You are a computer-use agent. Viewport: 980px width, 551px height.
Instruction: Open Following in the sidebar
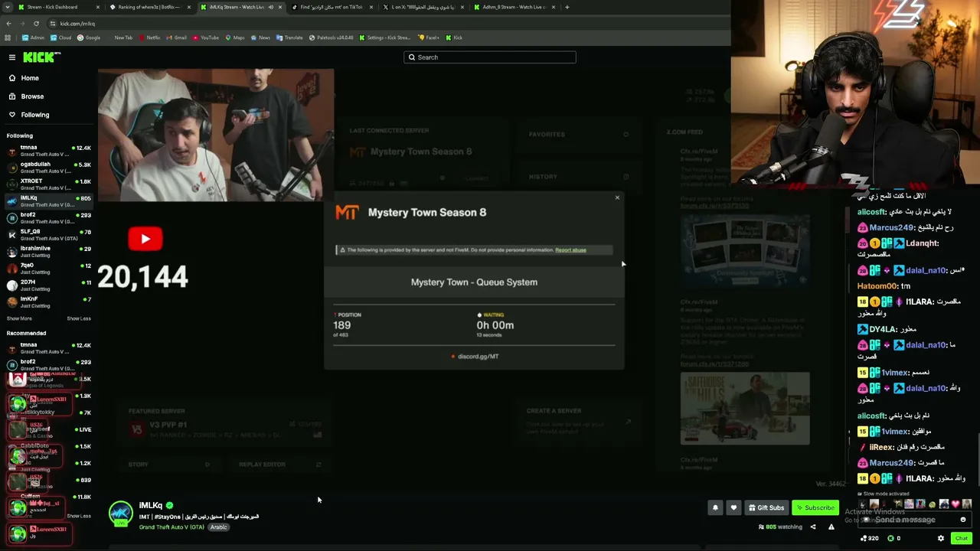click(x=29, y=115)
